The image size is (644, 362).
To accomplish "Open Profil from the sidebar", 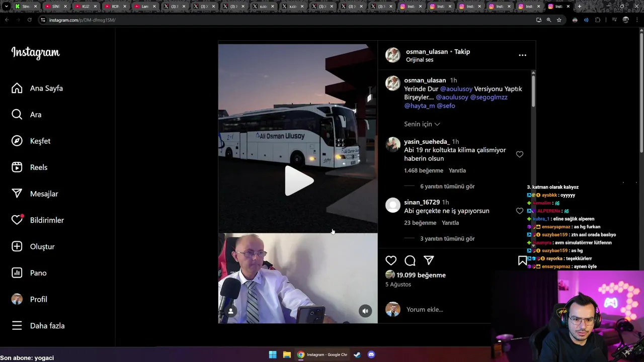I will click(x=29, y=299).
